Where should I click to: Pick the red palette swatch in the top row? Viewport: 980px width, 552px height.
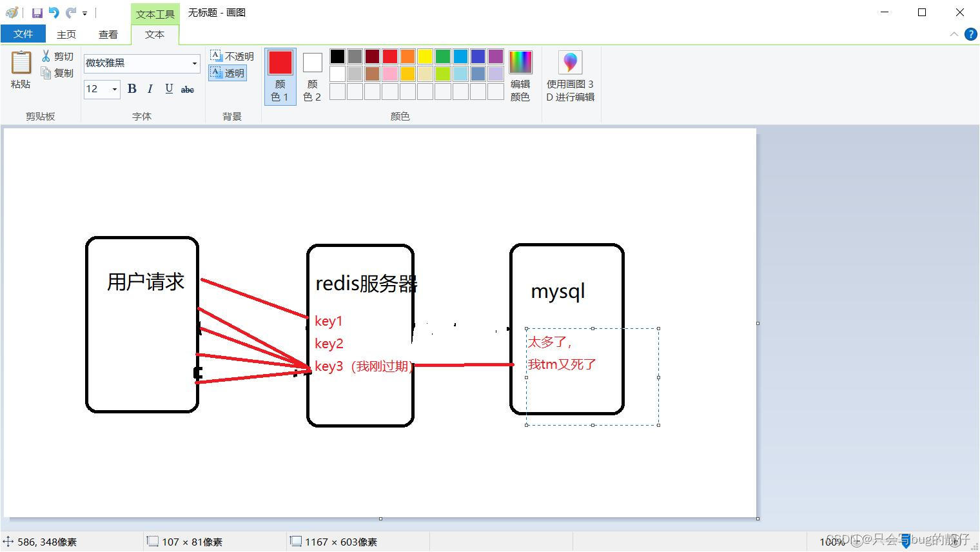390,57
